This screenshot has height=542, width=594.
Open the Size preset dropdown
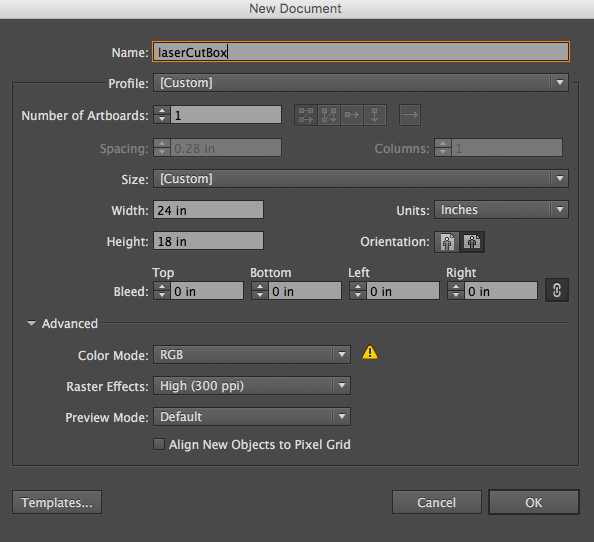361,178
